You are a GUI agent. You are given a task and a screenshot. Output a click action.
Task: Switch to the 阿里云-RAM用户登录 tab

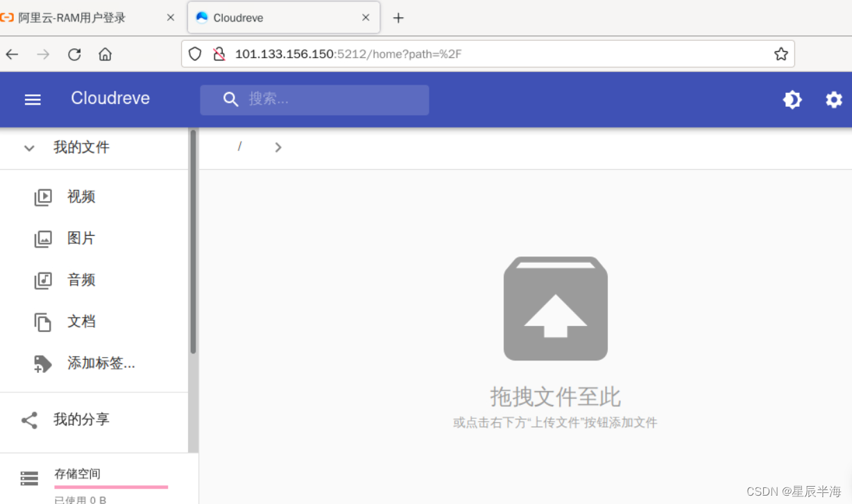[x=72, y=18]
